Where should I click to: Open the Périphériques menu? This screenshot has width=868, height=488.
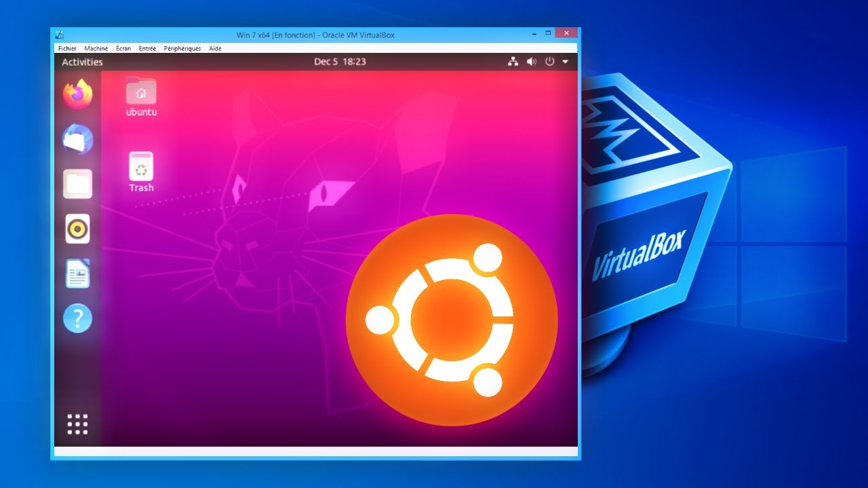182,49
